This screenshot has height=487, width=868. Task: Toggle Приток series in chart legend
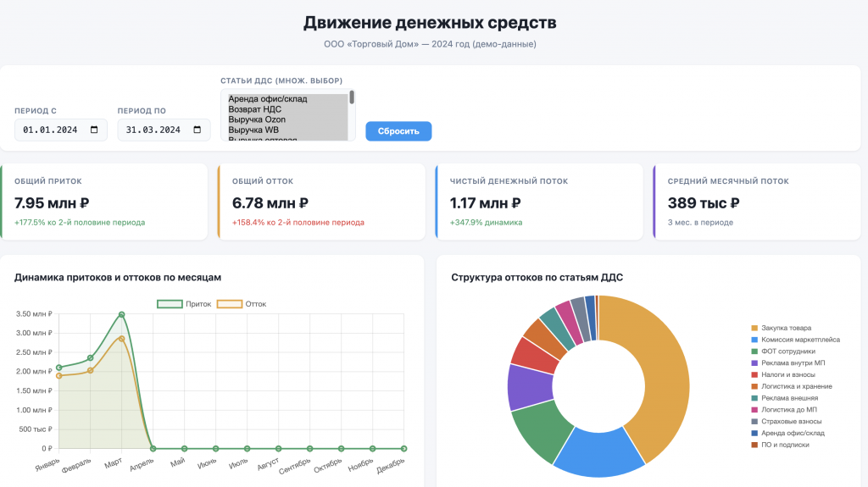pyautogui.click(x=184, y=304)
